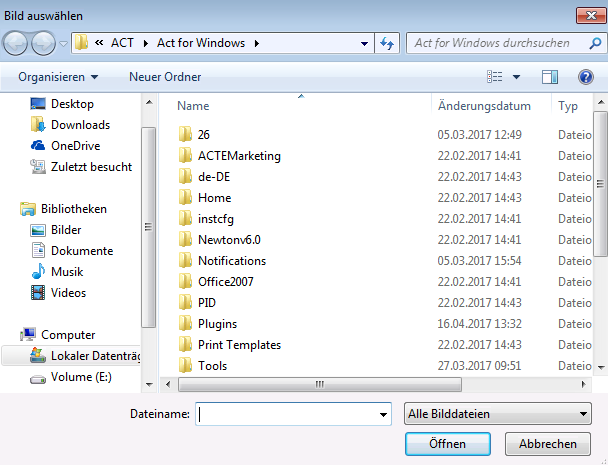Select the folder icon of 26
The image size is (608, 465).
pos(185,134)
